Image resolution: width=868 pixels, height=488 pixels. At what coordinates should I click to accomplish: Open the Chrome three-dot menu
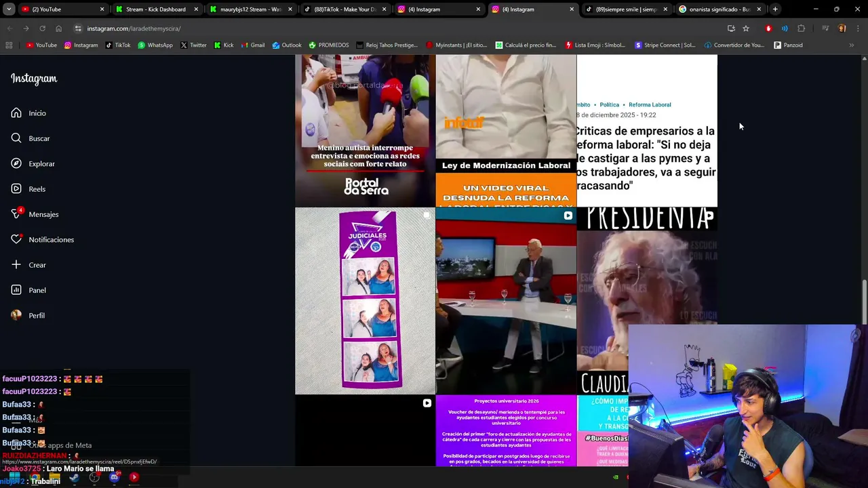click(858, 28)
